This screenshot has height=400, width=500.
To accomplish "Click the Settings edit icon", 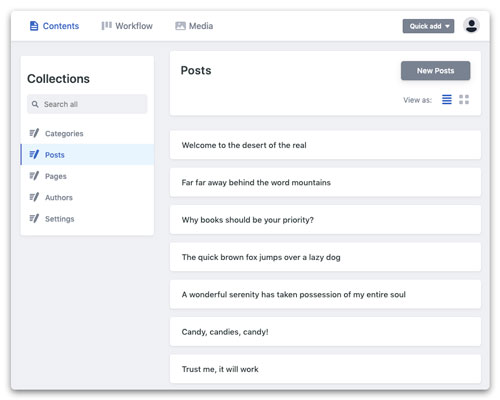I will (x=34, y=218).
